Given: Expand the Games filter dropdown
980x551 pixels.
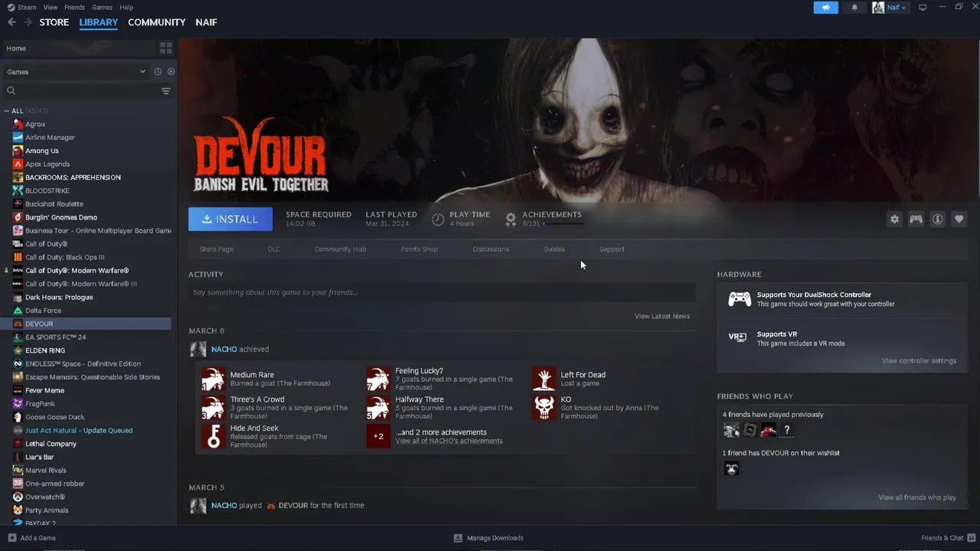Looking at the screenshot, I should 77,72.
